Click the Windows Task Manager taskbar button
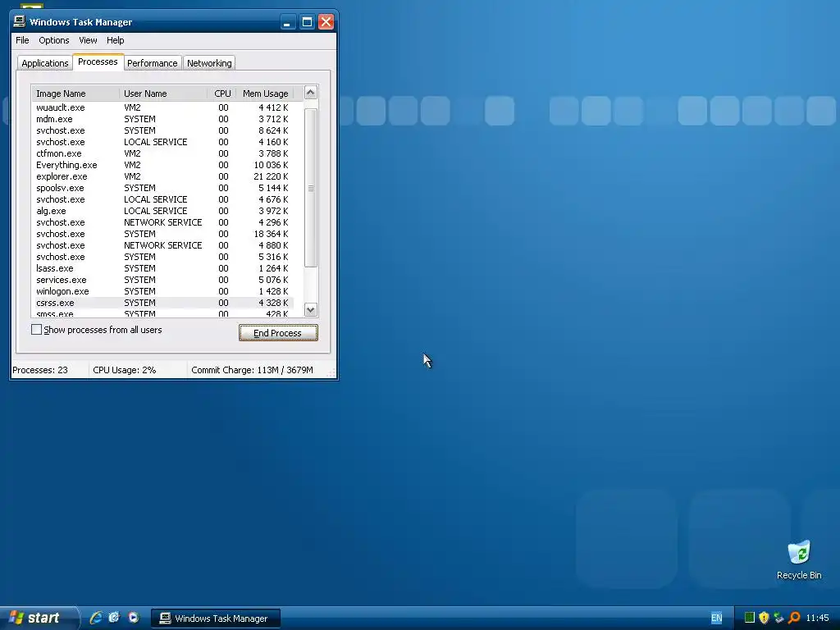840x630 pixels. pos(216,619)
